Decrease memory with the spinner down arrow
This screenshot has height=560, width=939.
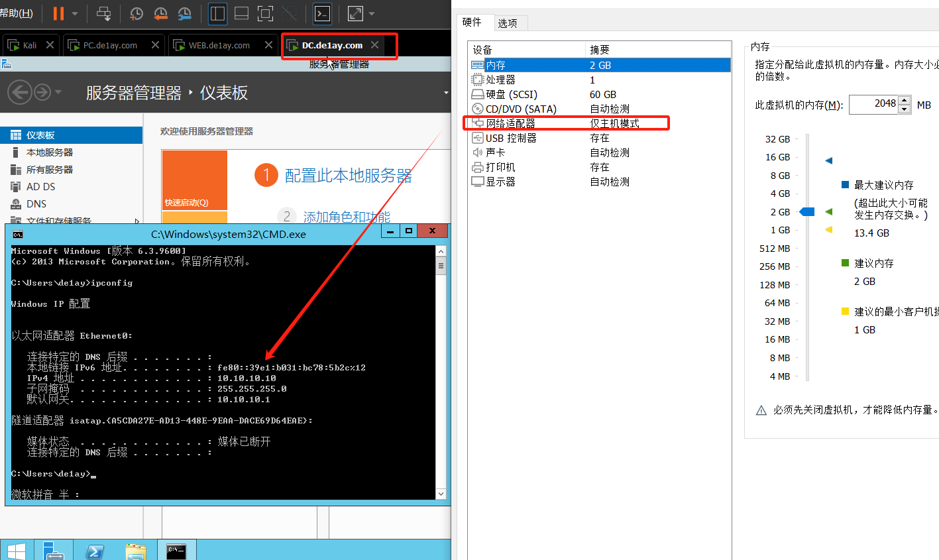905,109
